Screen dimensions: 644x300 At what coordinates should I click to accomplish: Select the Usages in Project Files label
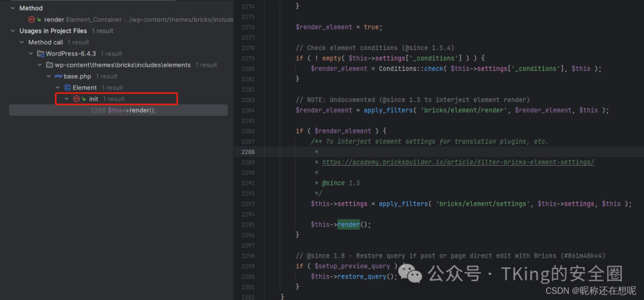53,31
